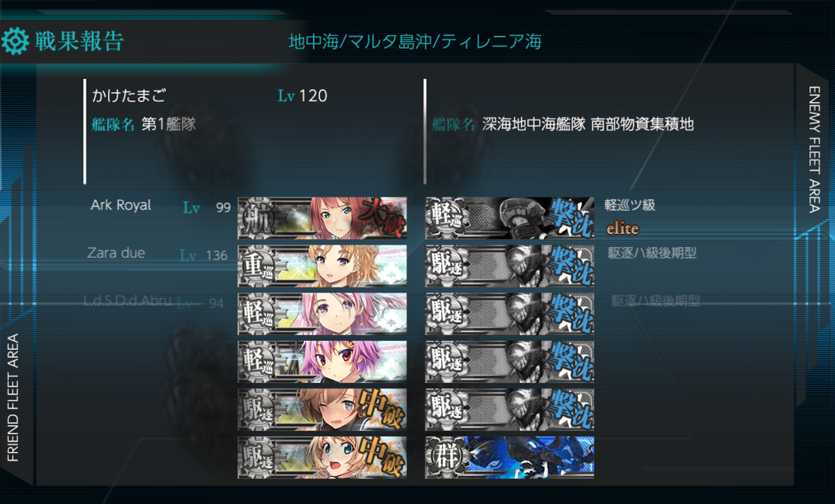Click the admiral name かけたまご

(x=129, y=95)
